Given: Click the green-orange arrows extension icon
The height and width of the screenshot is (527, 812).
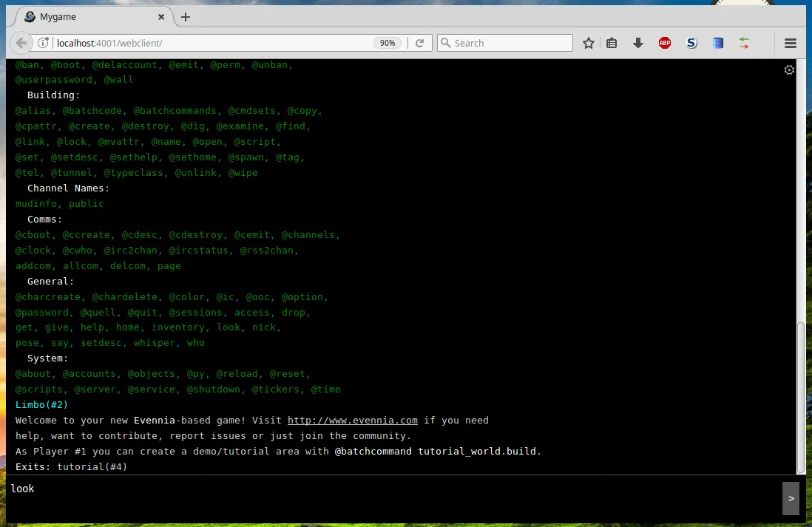Looking at the screenshot, I should click(744, 43).
